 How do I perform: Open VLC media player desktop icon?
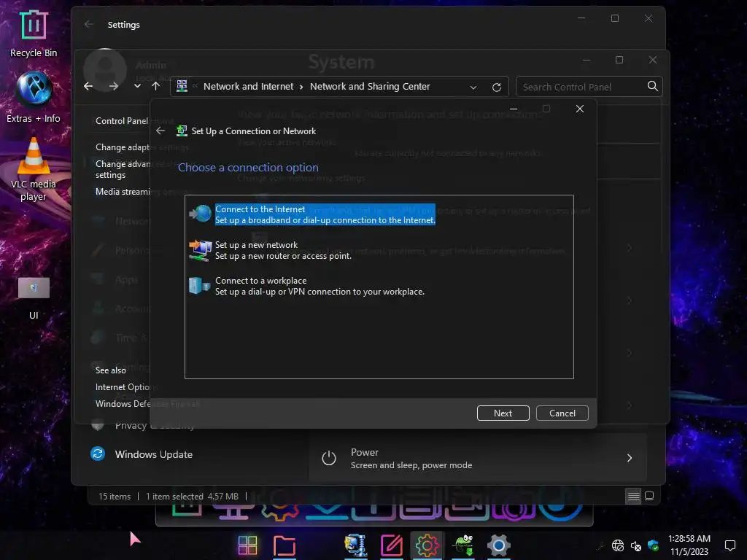pyautogui.click(x=34, y=169)
